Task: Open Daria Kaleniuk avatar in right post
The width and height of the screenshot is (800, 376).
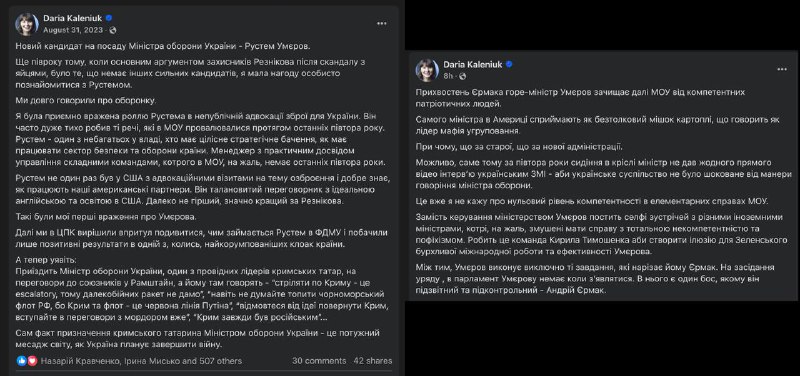Action: (x=427, y=69)
